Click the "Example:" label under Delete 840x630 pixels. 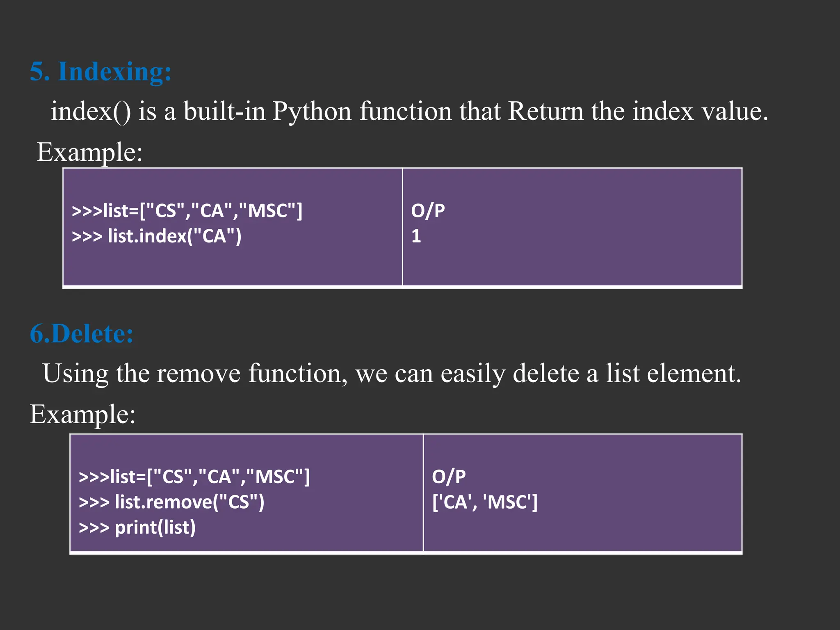[x=82, y=414]
